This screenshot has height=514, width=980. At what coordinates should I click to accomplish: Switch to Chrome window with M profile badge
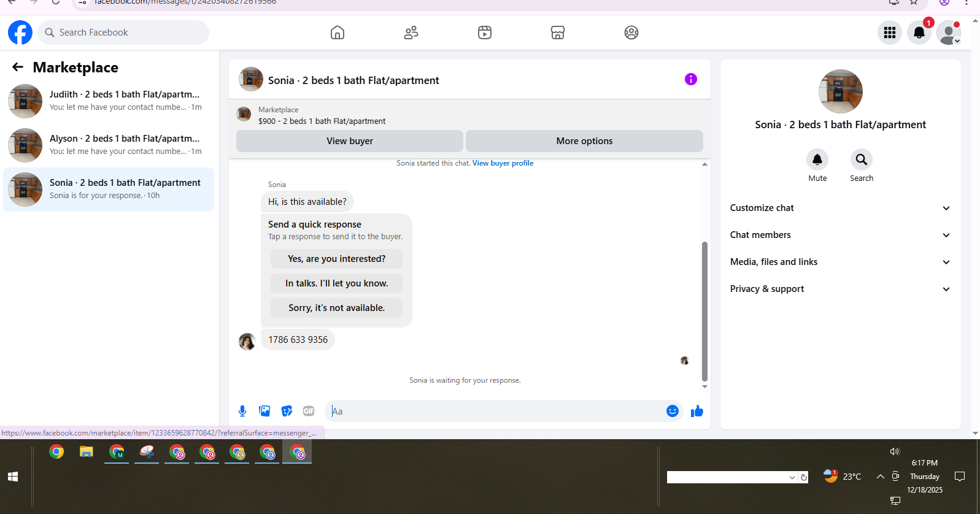(117, 453)
